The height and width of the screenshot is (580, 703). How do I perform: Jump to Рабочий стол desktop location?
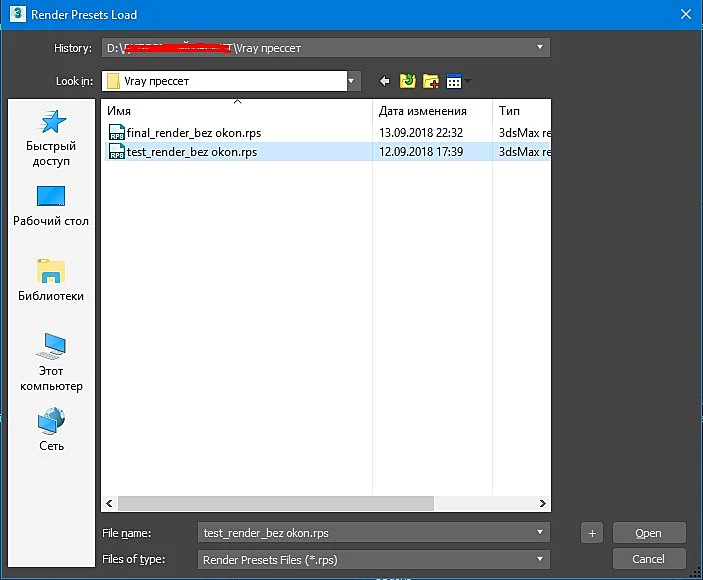tap(51, 206)
